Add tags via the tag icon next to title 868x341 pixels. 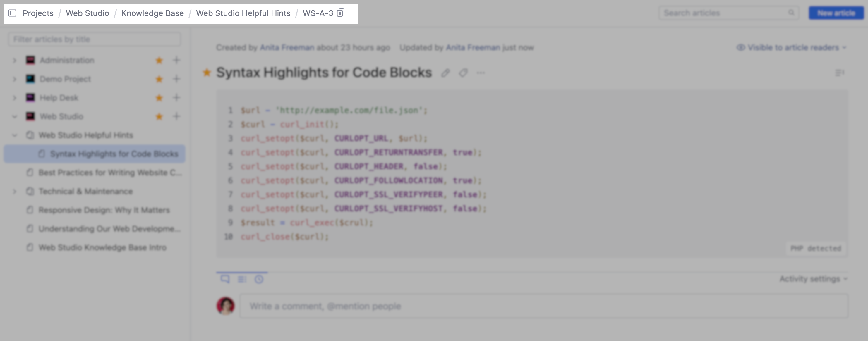tap(463, 73)
